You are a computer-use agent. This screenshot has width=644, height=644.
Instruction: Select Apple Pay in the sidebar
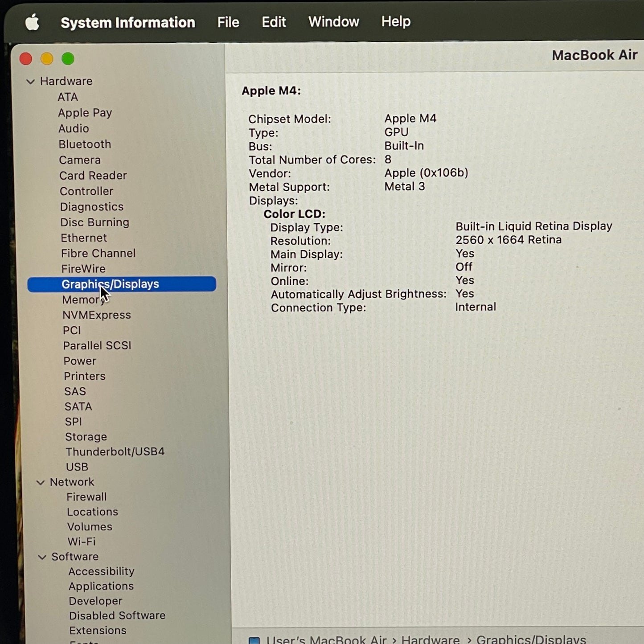pyautogui.click(x=85, y=113)
